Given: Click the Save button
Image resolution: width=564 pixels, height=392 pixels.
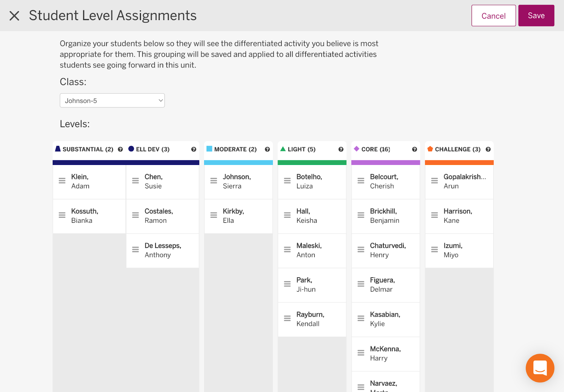Looking at the screenshot, I should point(536,16).
